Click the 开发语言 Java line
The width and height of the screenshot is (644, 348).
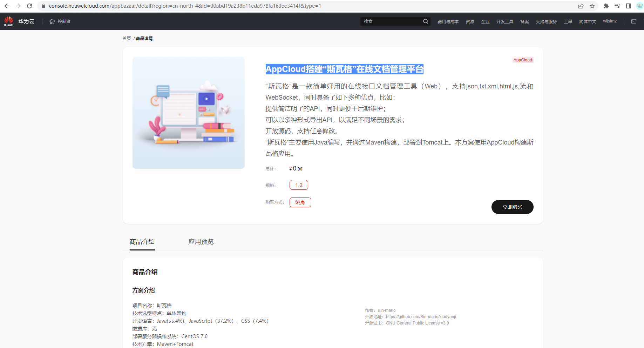[201, 321]
